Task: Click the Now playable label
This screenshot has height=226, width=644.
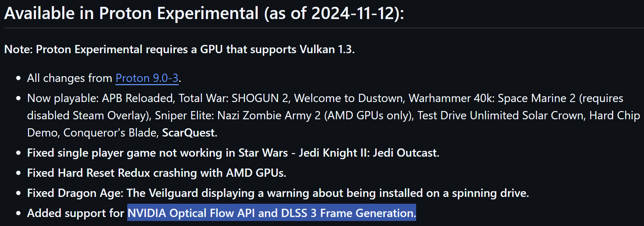Action: 63,98
